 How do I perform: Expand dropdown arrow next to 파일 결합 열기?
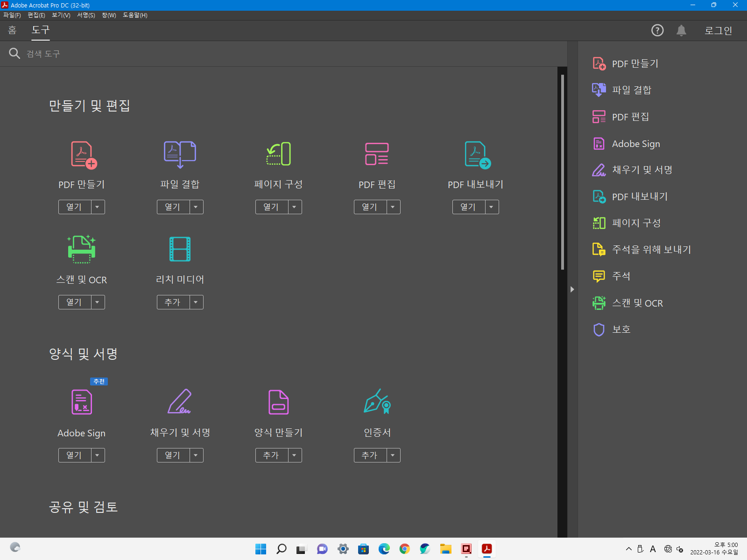196,207
